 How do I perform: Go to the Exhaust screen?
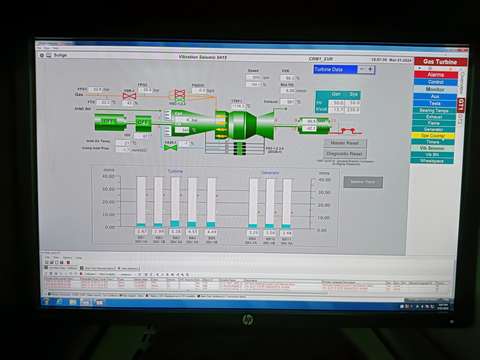434,117
